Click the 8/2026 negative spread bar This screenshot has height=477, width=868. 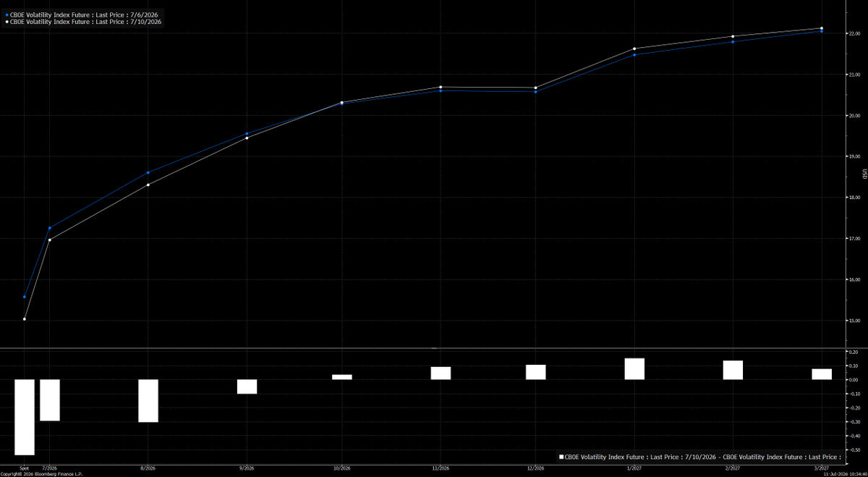pyautogui.click(x=148, y=401)
